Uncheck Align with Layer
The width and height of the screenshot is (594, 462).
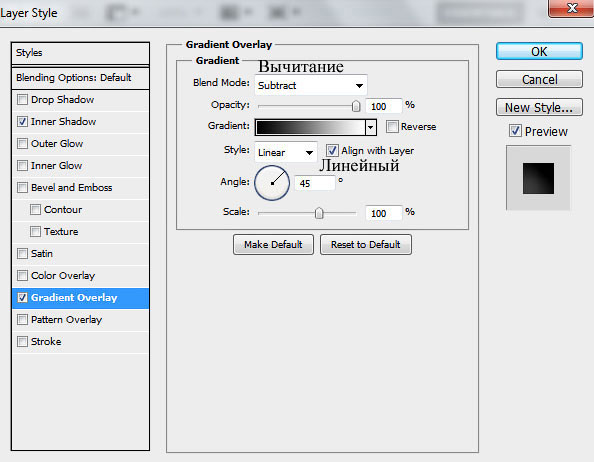[x=332, y=150]
